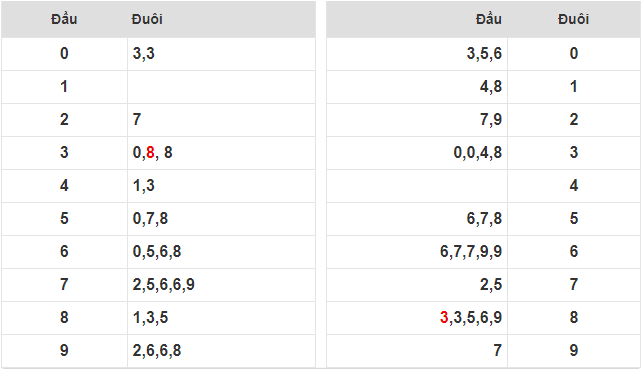Click the right table's Đầu header
This screenshot has width=641, height=369.
[x=489, y=19]
